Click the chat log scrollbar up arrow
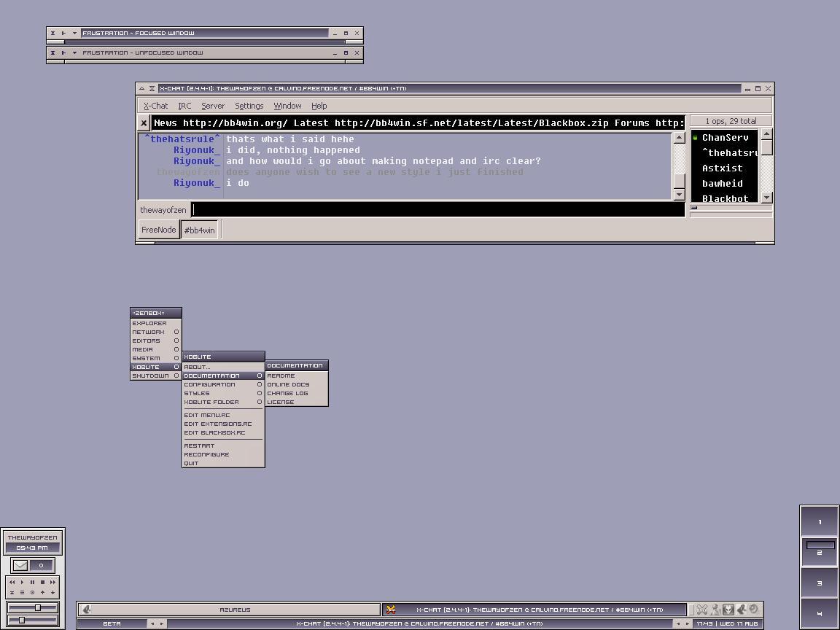 tap(679, 138)
